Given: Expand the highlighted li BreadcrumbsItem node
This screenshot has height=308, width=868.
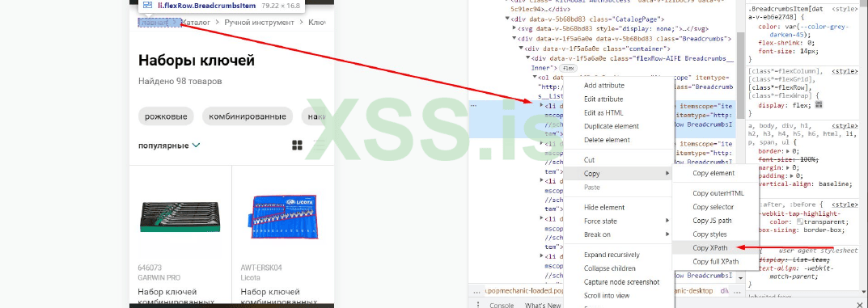Looking at the screenshot, I should (541, 104).
